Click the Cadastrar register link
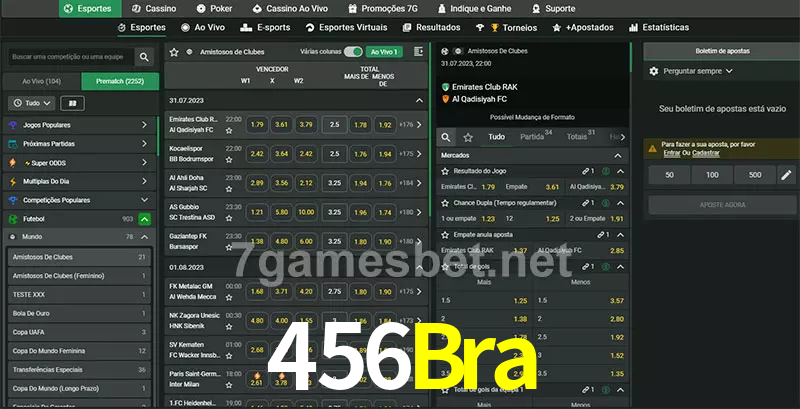This screenshot has height=409, width=800. [x=706, y=153]
